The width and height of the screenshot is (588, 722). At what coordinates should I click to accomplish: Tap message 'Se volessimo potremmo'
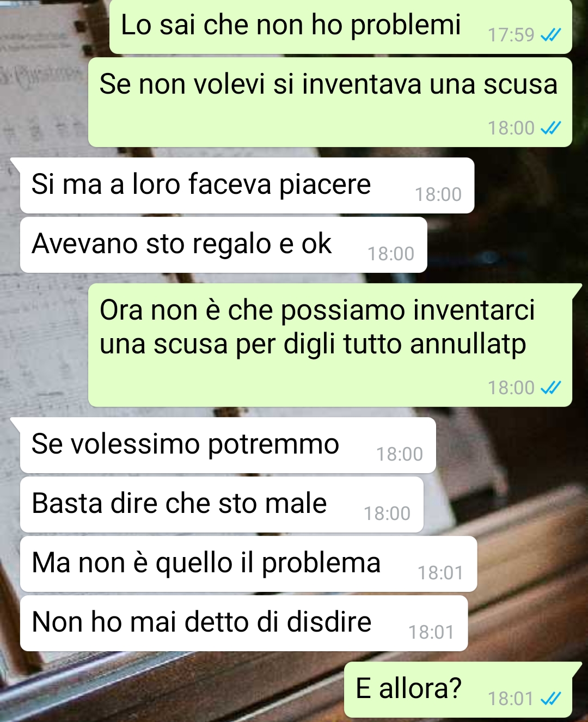(x=228, y=445)
